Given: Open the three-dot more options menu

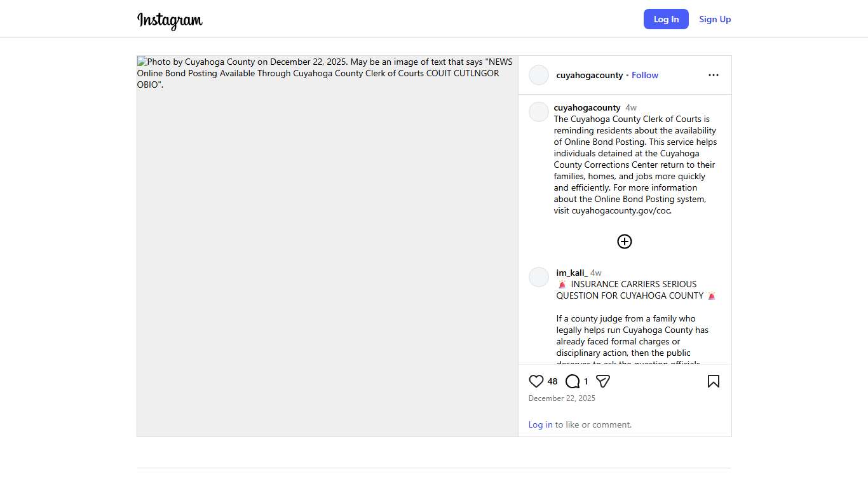Looking at the screenshot, I should click(x=714, y=75).
